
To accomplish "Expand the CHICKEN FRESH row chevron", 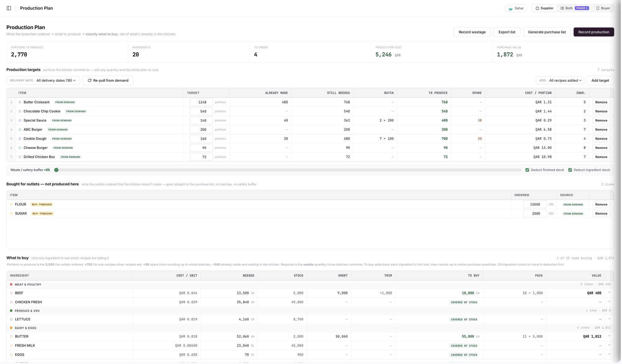I will click(x=609, y=302).
